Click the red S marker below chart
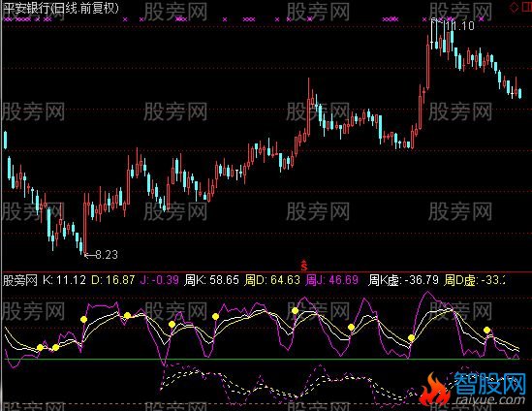Viewport: 532px width, 411px height. coord(304,265)
